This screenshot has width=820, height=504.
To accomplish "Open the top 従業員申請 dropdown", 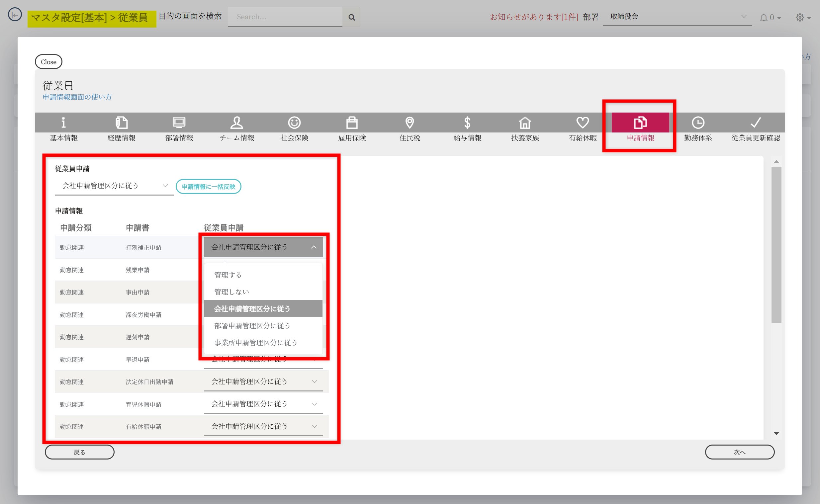I will click(x=114, y=186).
